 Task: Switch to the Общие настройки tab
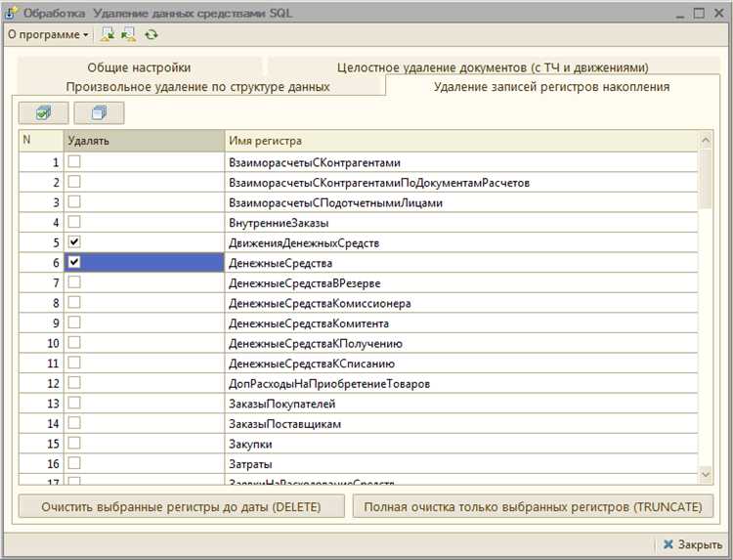coord(139,67)
